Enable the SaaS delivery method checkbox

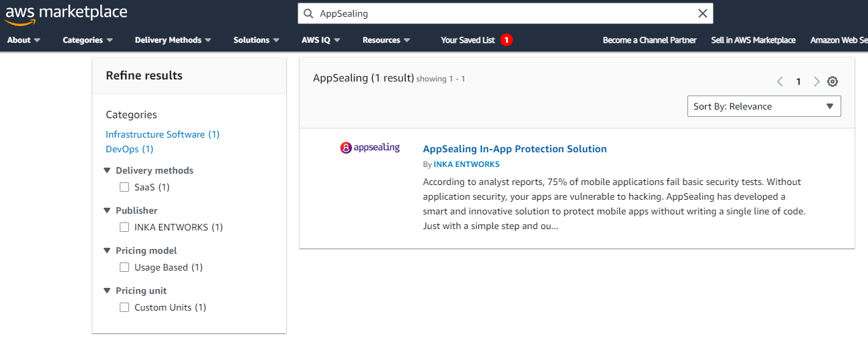click(x=124, y=187)
